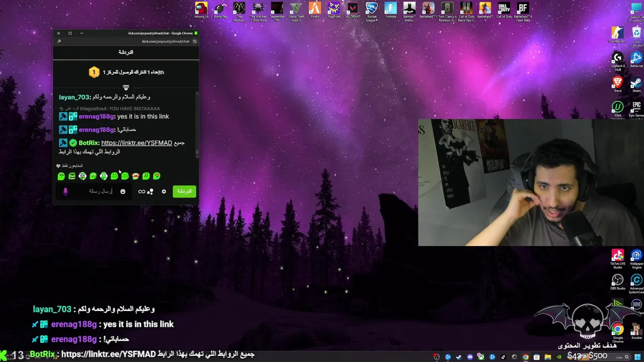Open TikTok LIVE Studio desktop shortcut
Image resolution: width=644 pixels, height=362 pixels.
pyautogui.click(x=617, y=259)
